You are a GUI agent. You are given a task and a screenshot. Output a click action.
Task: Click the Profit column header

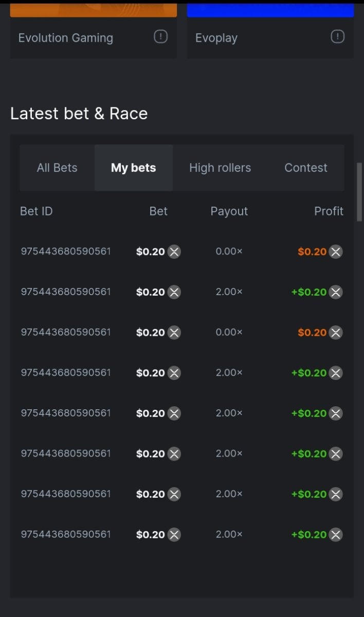[x=329, y=211]
